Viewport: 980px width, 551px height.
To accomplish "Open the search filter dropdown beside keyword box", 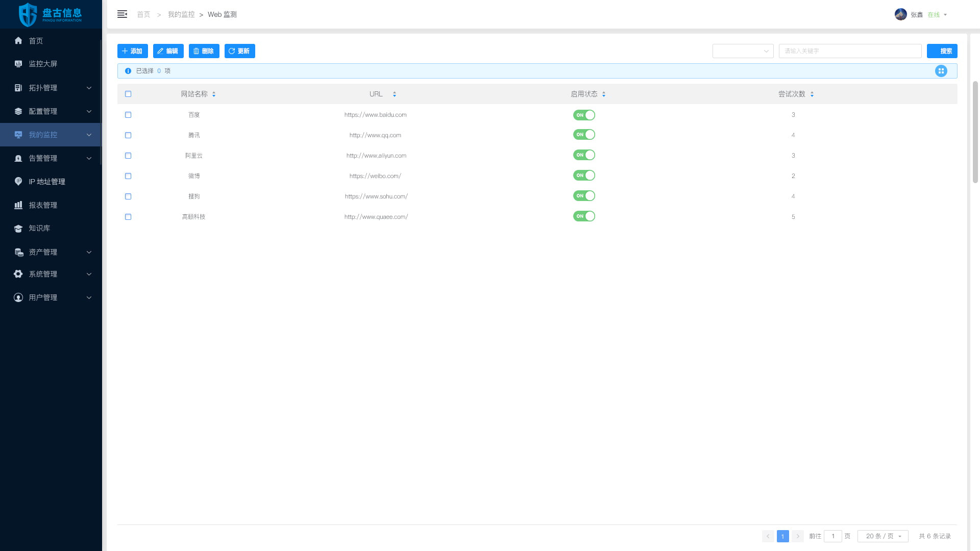I will pos(743,51).
